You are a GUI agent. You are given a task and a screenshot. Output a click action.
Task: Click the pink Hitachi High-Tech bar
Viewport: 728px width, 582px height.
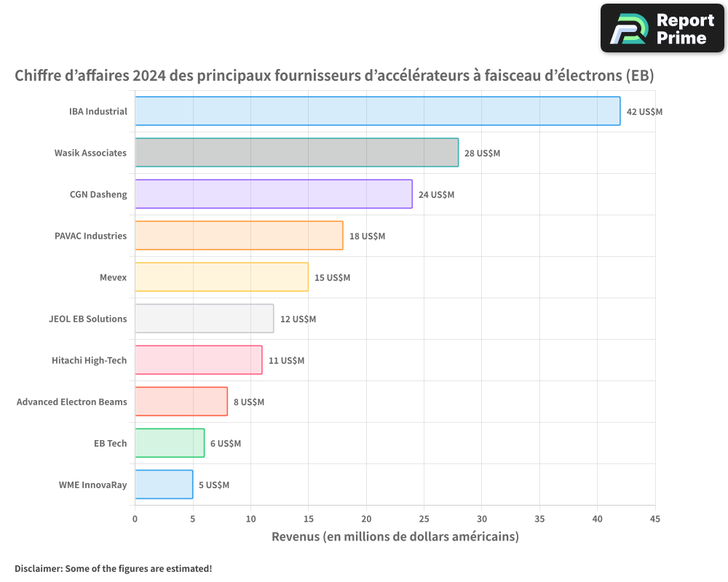pyautogui.click(x=198, y=360)
